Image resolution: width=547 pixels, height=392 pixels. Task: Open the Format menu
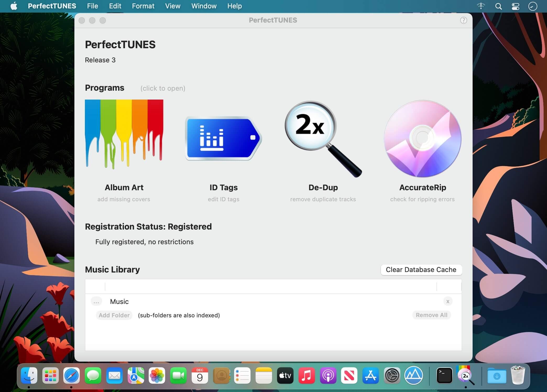[143, 6]
